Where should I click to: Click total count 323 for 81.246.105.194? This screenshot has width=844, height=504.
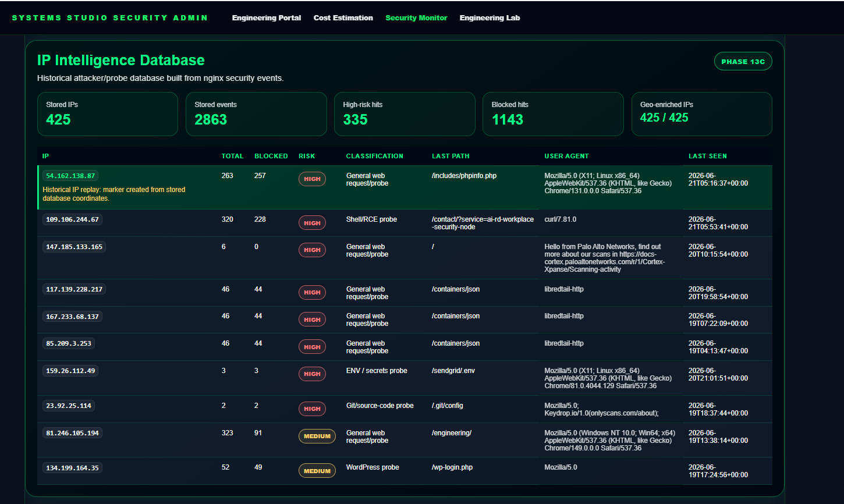(228, 433)
